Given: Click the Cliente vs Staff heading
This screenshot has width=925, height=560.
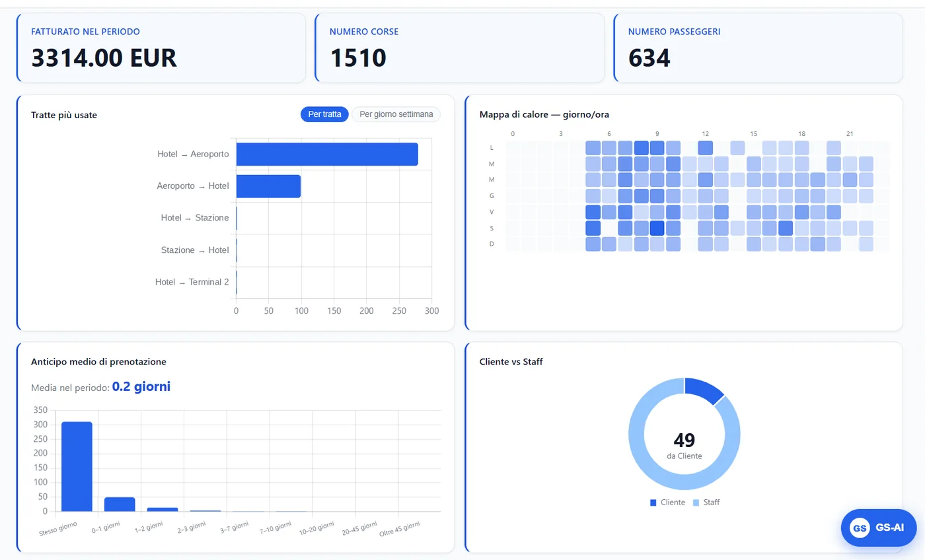Looking at the screenshot, I should pyautogui.click(x=511, y=362).
